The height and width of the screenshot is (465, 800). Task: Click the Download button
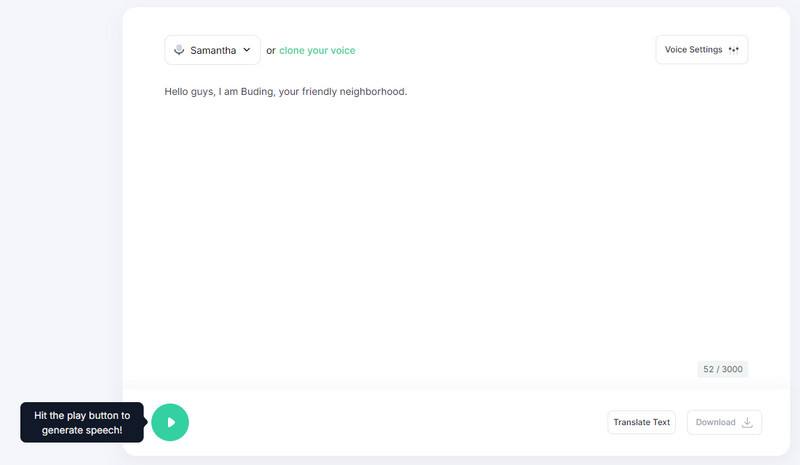(724, 422)
